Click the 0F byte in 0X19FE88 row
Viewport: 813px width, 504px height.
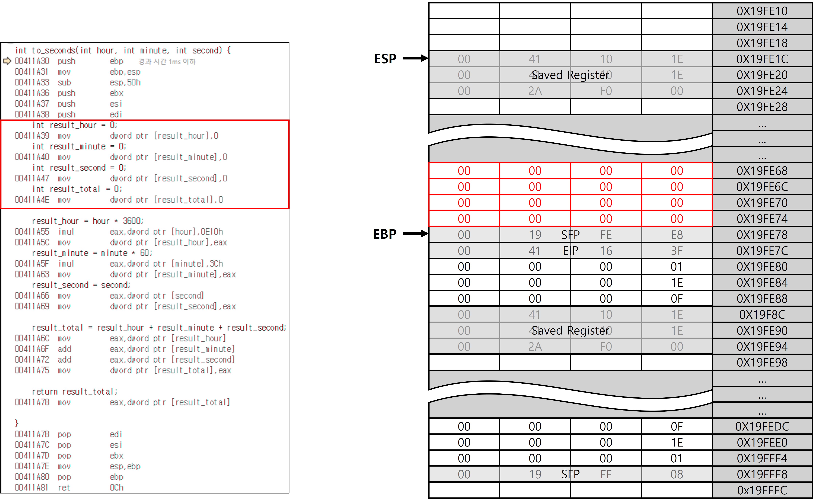pos(677,299)
